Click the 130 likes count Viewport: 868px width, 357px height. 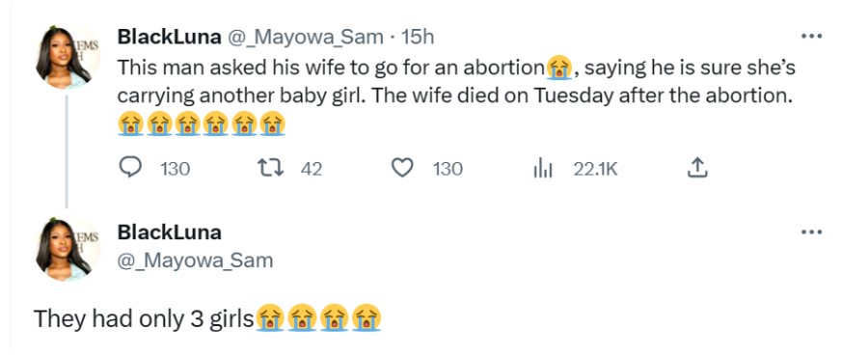[448, 169]
